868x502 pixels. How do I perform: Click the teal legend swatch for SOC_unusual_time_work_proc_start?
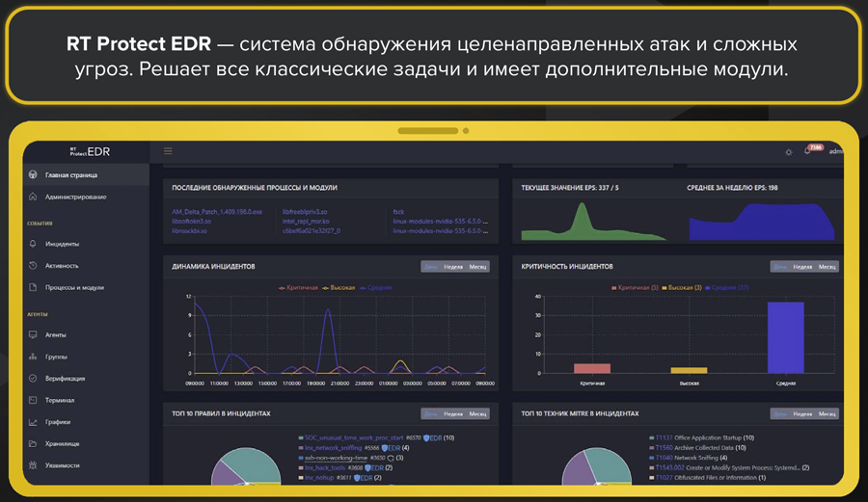(301, 437)
